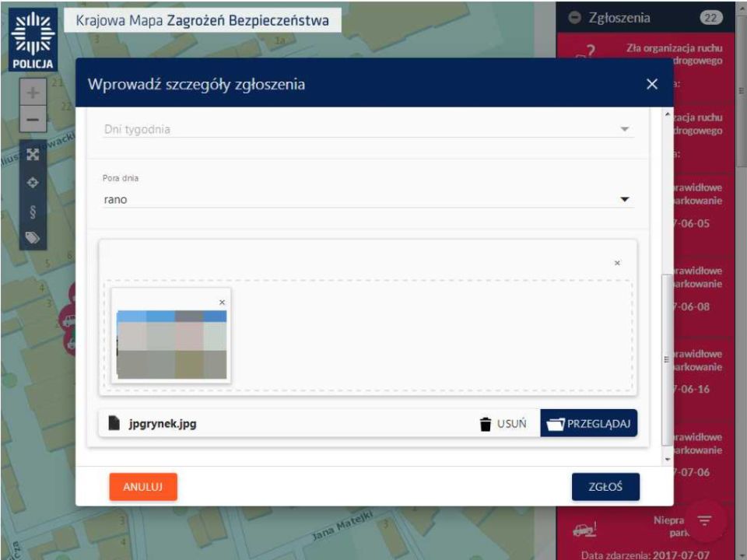Open the paragraph (§) regulations icon
Image resolution: width=747 pixels, height=560 pixels.
pyautogui.click(x=33, y=211)
